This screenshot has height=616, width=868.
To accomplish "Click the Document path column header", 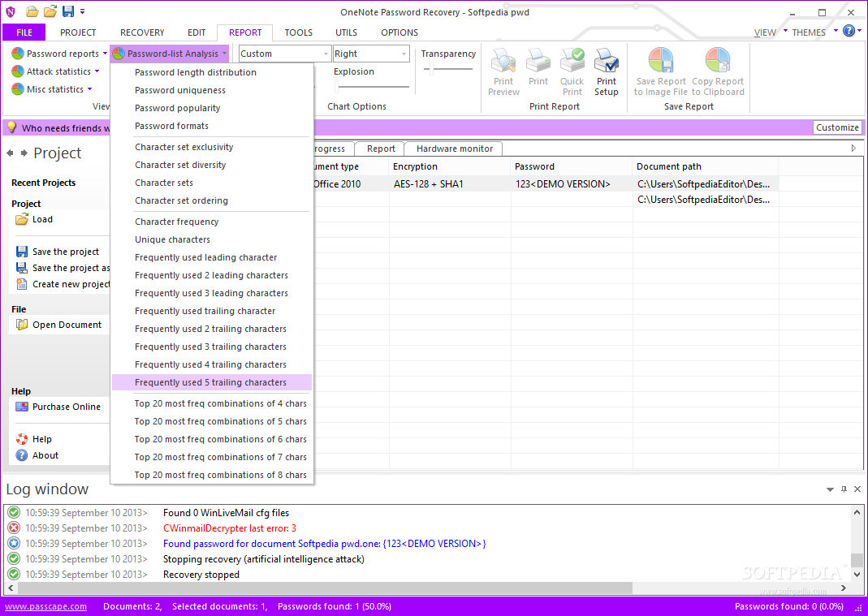I will 705,166.
